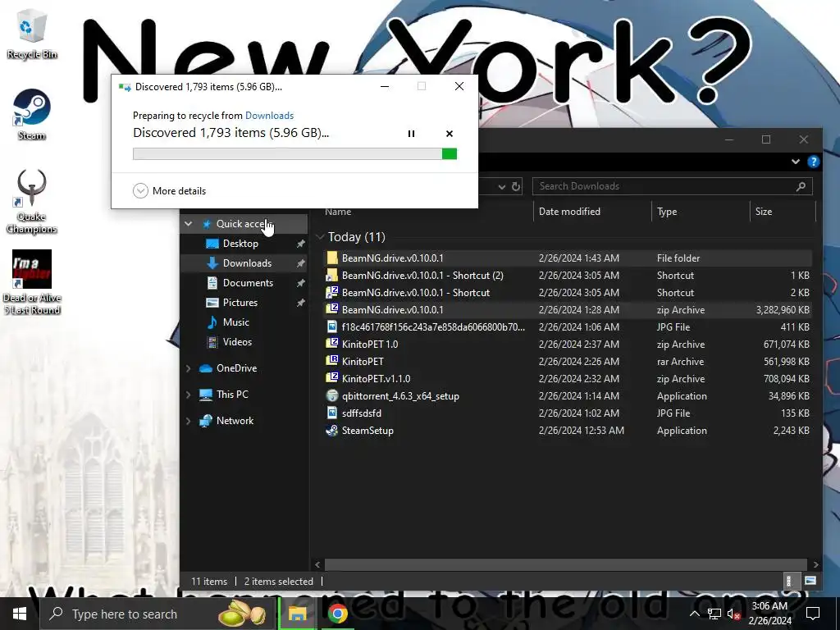The width and height of the screenshot is (840, 630).
Task: Open the Steam desktop shortcut
Action: coord(32,114)
